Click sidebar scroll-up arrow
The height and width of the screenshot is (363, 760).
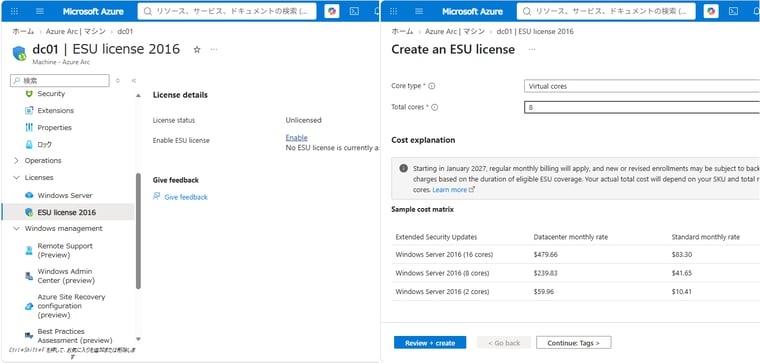(x=138, y=95)
